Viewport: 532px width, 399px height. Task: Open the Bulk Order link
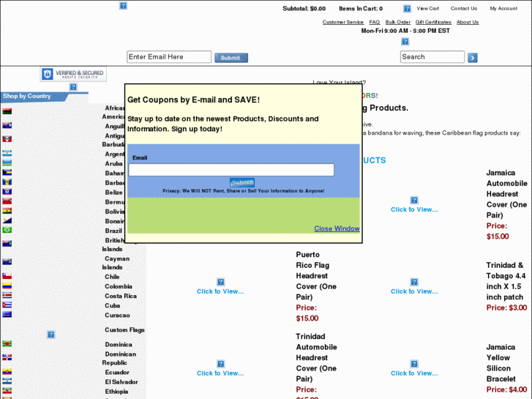click(397, 22)
